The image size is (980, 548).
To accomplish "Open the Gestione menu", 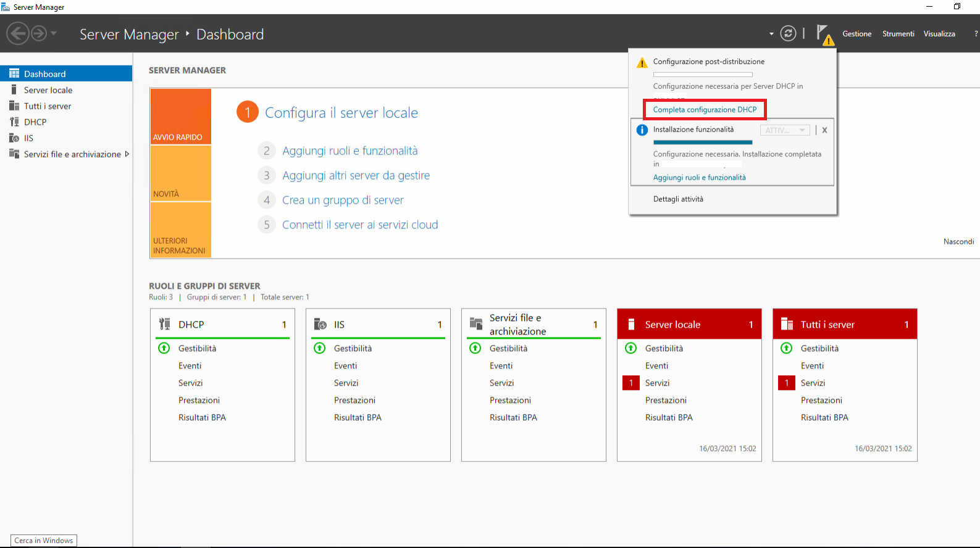I will (x=857, y=34).
